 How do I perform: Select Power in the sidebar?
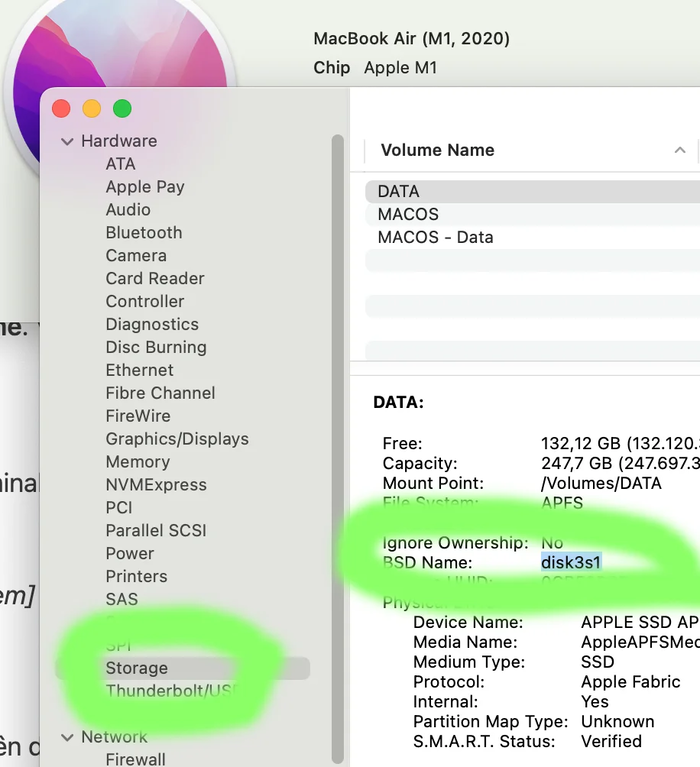pyautogui.click(x=130, y=554)
